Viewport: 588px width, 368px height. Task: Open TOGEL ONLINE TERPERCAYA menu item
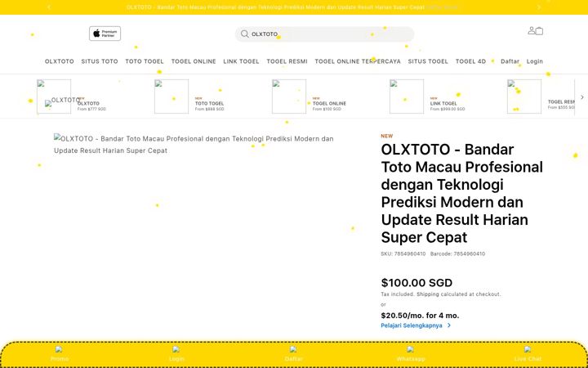pos(358,61)
